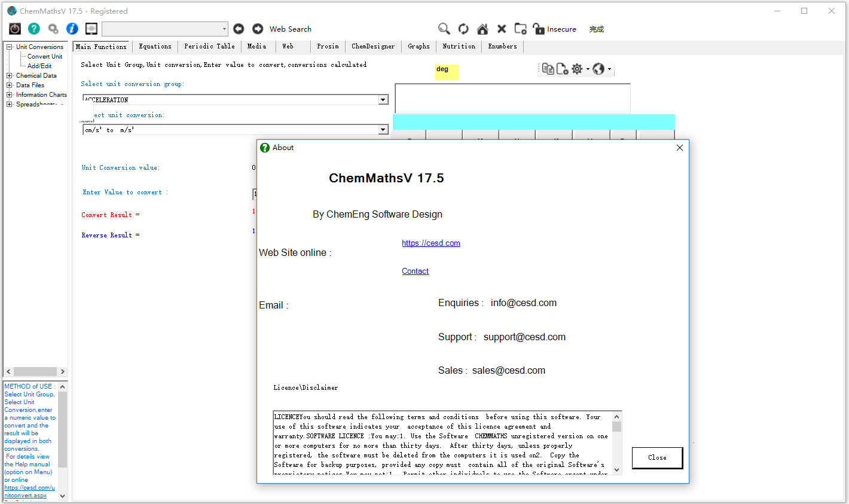The image size is (849, 504).
Task: Collapse the Unit Conversions tree node
Action: 8,46
